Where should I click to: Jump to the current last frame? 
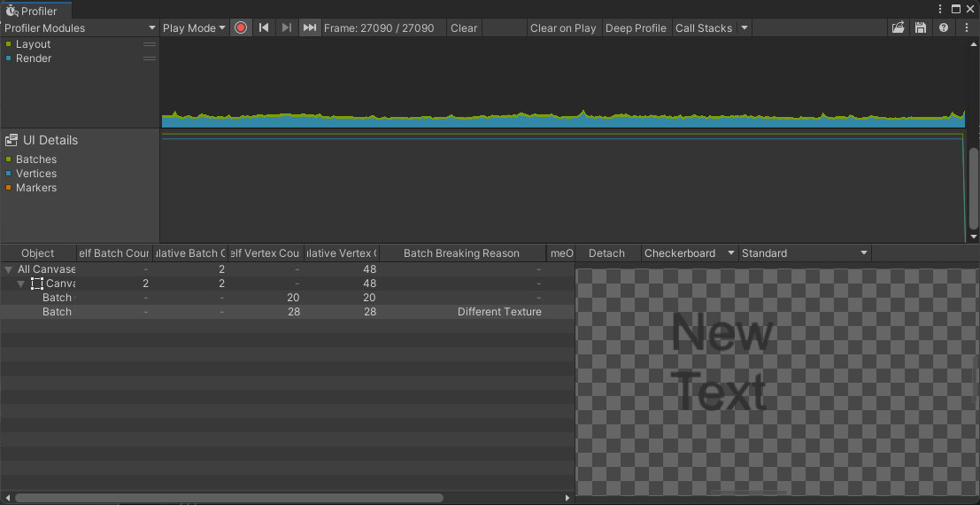click(309, 27)
